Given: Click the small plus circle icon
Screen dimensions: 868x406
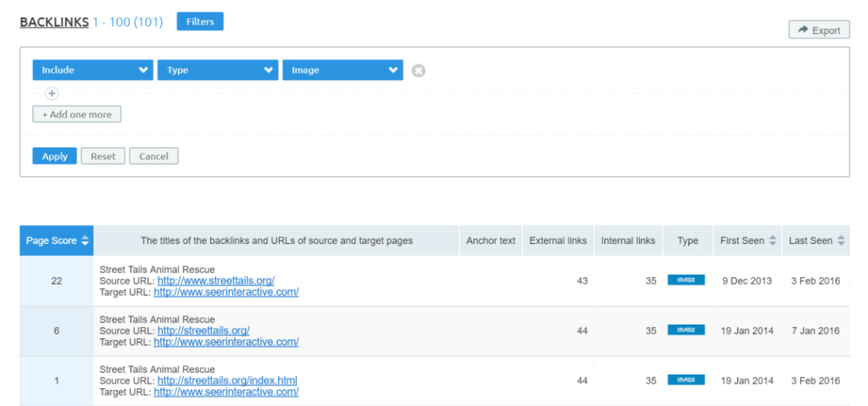Looking at the screenshot, I should tap(52, 93).
